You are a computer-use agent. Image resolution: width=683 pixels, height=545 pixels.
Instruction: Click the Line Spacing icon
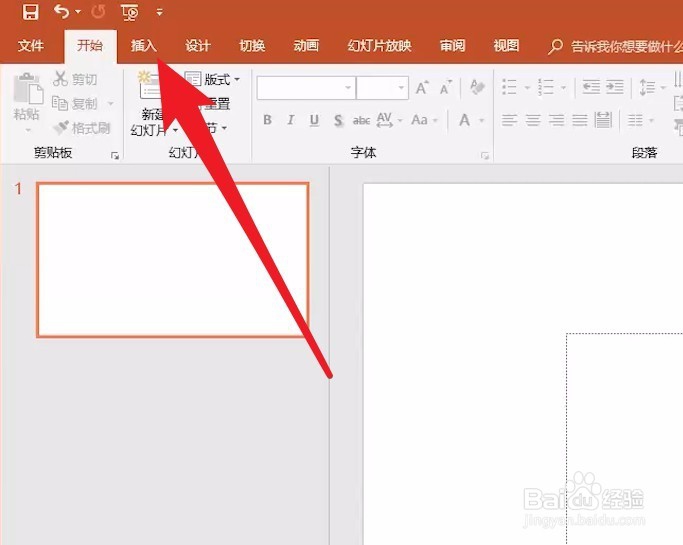(647, 87)
